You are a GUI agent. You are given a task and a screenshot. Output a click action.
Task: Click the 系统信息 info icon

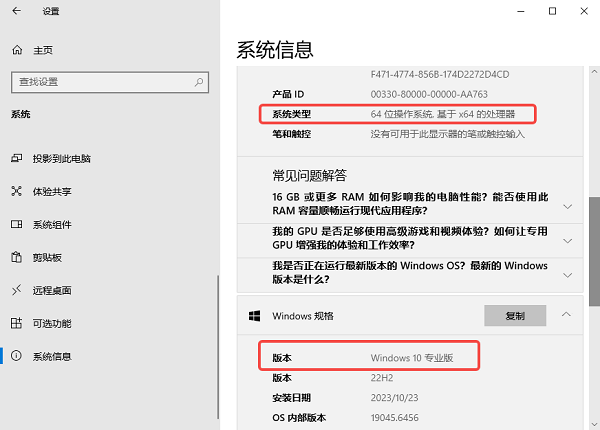click(x=16, y=356)
